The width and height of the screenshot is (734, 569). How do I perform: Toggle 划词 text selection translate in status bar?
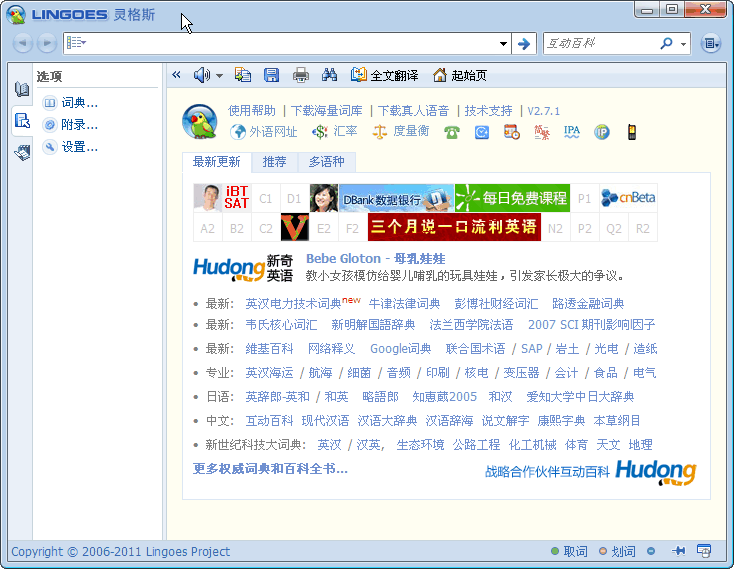pyautogui.click(x=617, y=551)
